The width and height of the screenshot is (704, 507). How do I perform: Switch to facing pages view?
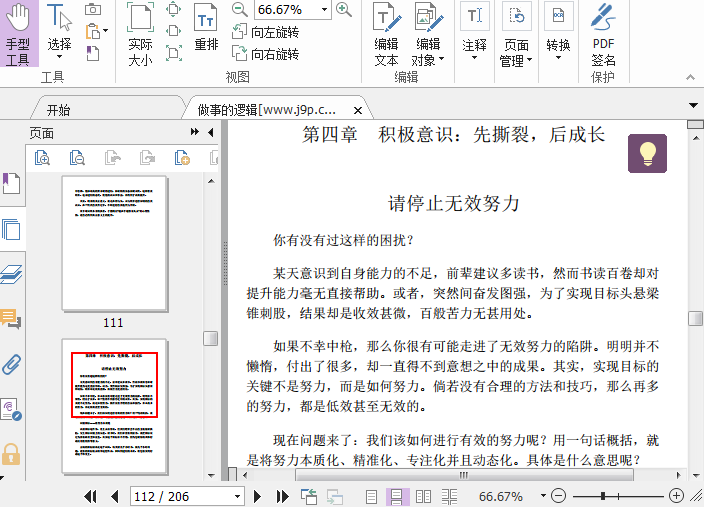(423, 496)
